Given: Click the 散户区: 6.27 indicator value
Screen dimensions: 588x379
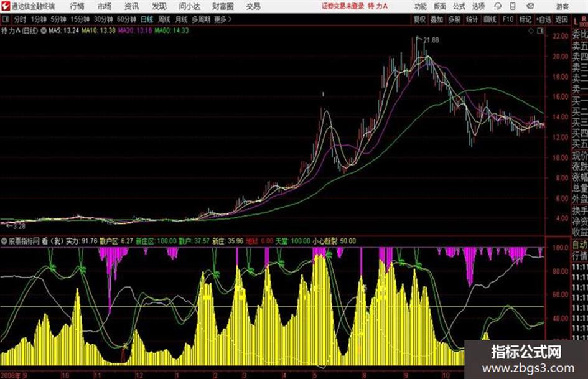Looking at the screenshot, I should pos(116,241).
